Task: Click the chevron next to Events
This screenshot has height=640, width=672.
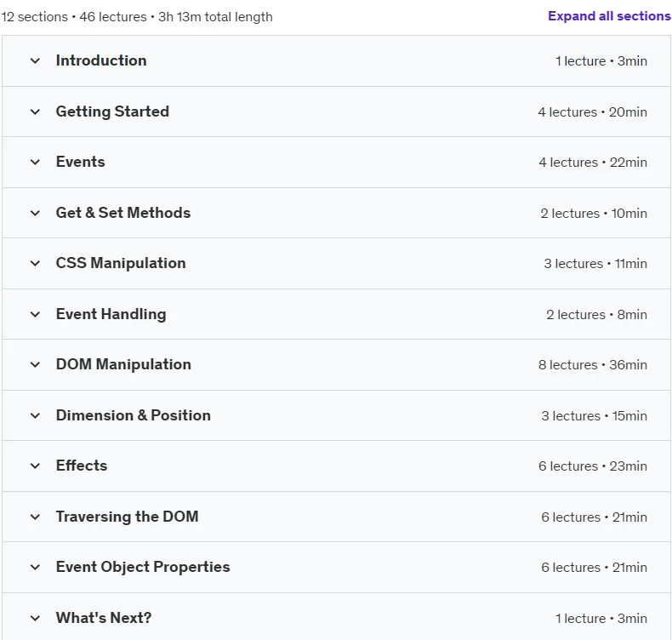Action: (35, 162)
